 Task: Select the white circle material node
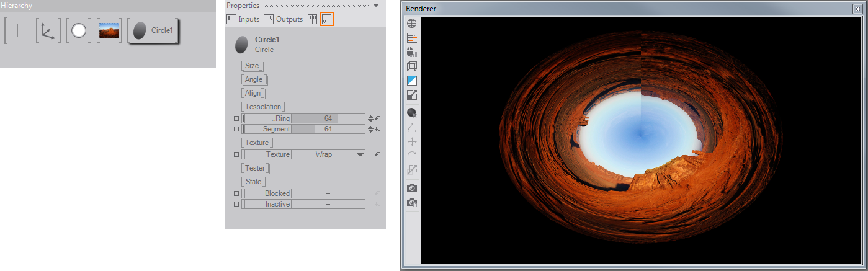[79, 30]
